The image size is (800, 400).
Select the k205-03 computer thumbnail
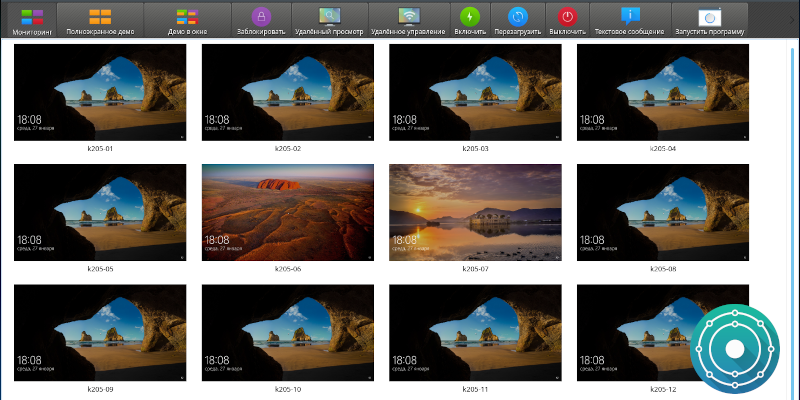click(x=476, y=92)
